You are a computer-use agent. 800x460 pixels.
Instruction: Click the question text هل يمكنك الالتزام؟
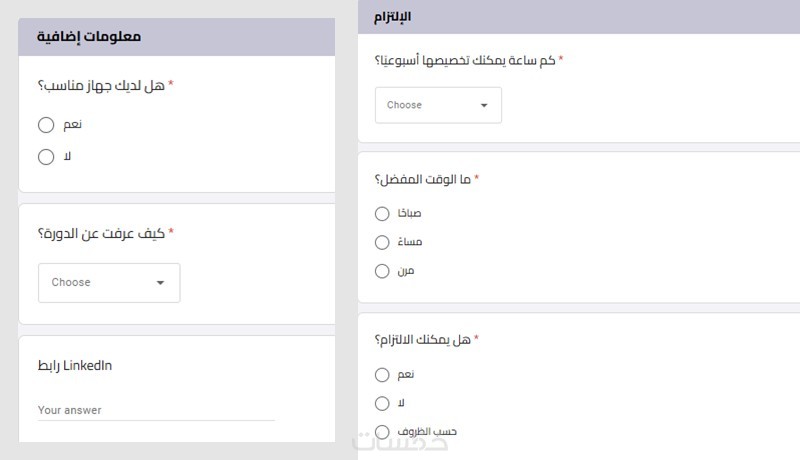(x=421, y=340)
